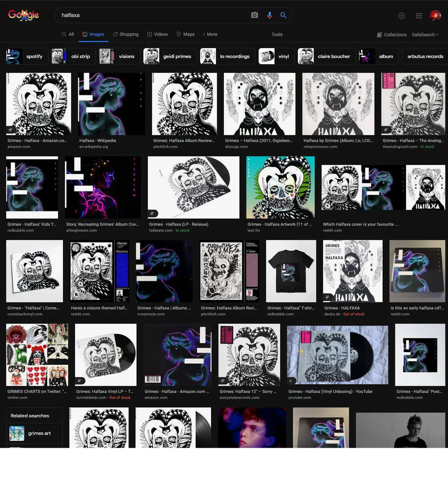This screenshot has height=485, width=448.
Task: Click the tag icon on Sorry State Records result
Action: click(x=223, y=381)
